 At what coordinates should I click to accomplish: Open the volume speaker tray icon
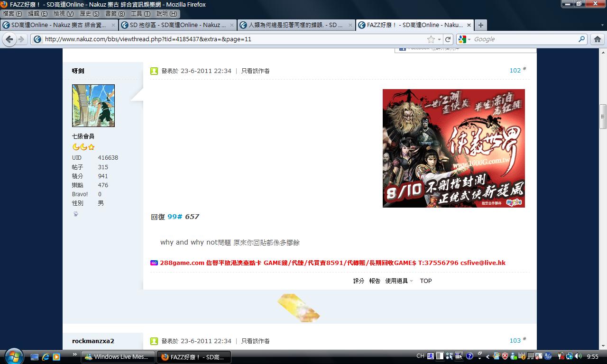pyautogui.click(x=578, y=356)
